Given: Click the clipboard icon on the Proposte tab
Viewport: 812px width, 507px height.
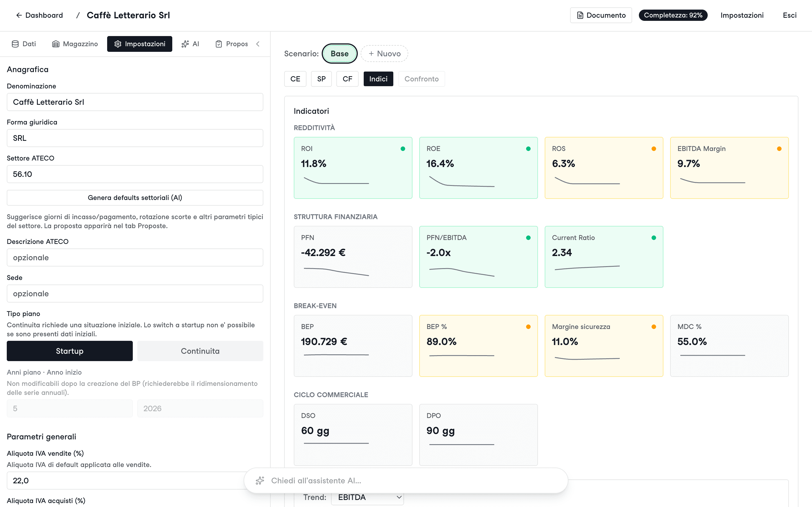Looking at the screenshot, I should click(x=219, y=44).
